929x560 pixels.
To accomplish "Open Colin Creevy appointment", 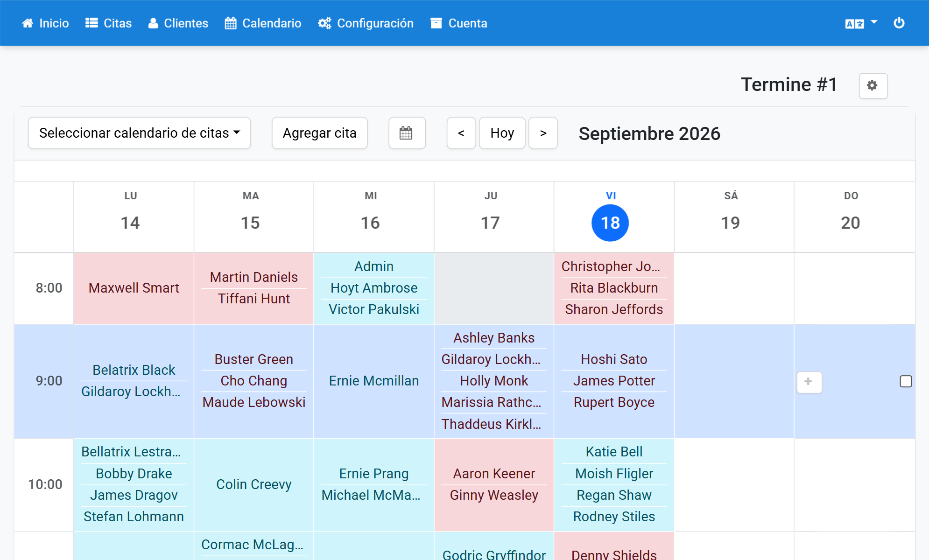I will 253,484.
